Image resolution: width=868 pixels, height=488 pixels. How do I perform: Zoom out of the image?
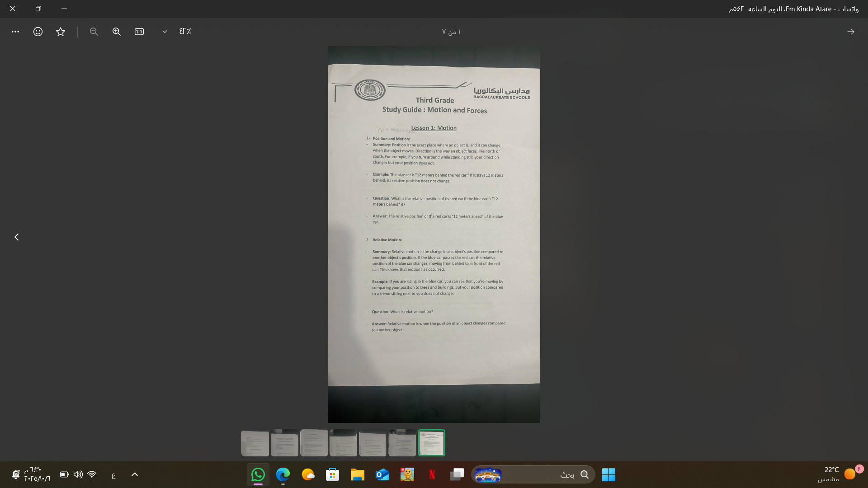pos(94,32)
